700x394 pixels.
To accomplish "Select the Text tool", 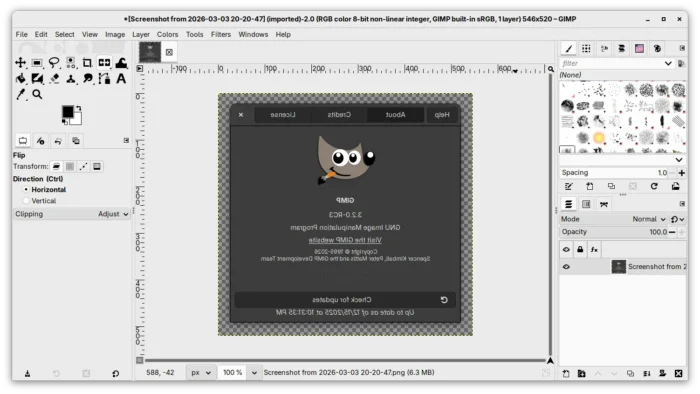I will click(121, 79).
